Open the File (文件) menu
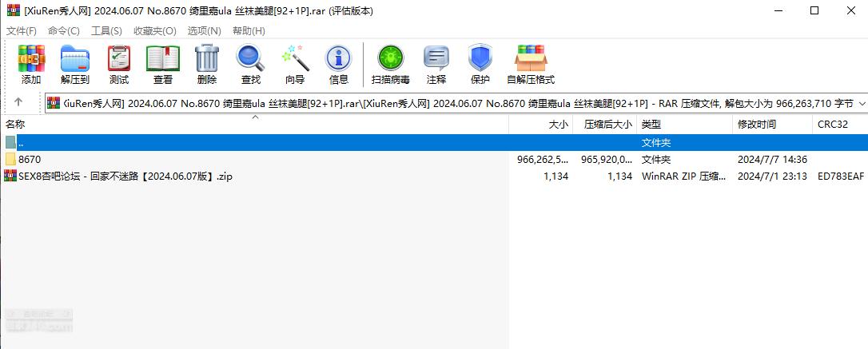 [x=22, y=31]
